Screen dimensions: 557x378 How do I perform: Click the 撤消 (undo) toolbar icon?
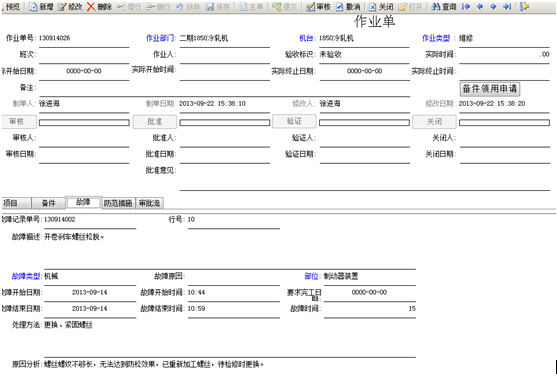pos(340,6)
